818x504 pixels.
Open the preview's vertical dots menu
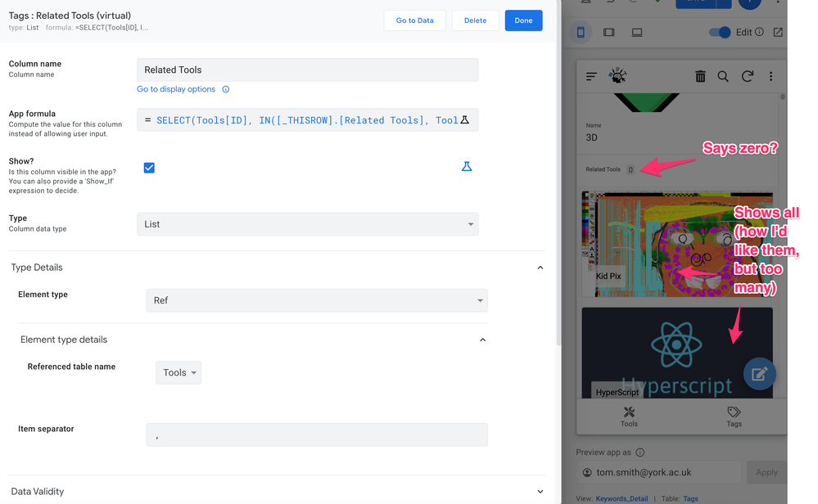(771, 77)
